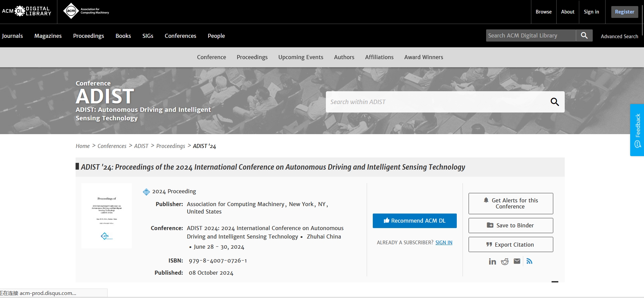Image resolution: width=644 pixels, height=298 pixels.
Task: Focus the Search ACM Digital Library field
Action: [531, 35]
